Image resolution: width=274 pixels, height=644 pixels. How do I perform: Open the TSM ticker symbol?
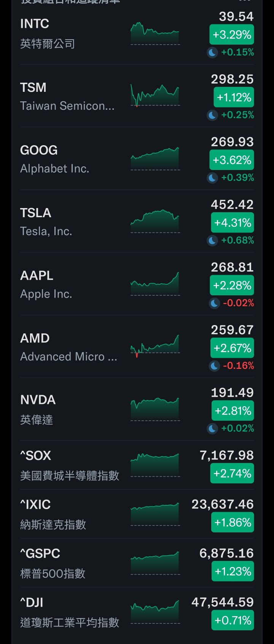pos(33,88)
